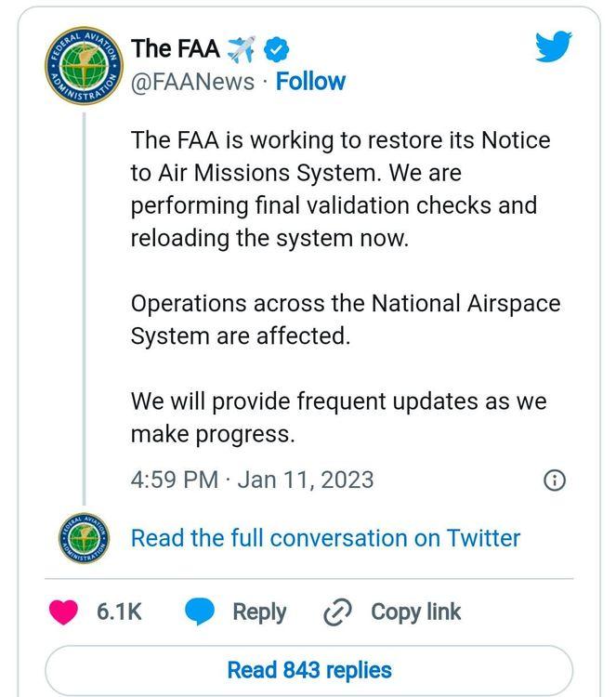Click the Twitter bird logo
The height and width of the screenshot is (697, 616).
554,46
